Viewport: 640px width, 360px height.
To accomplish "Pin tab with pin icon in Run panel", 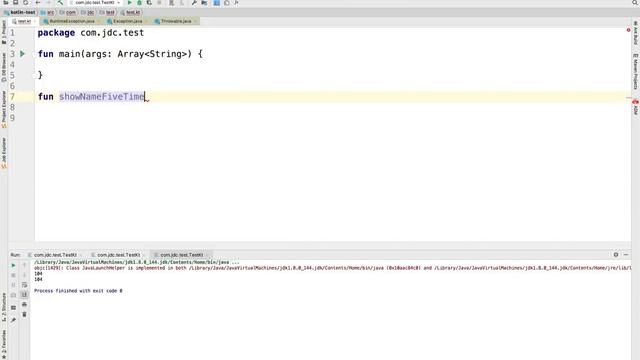I will 13,320.
